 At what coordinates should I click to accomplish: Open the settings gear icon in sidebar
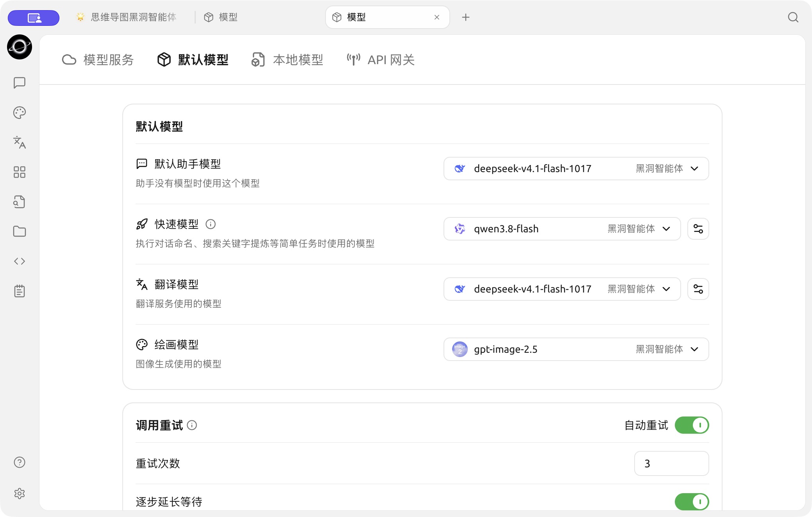(20, 494)
